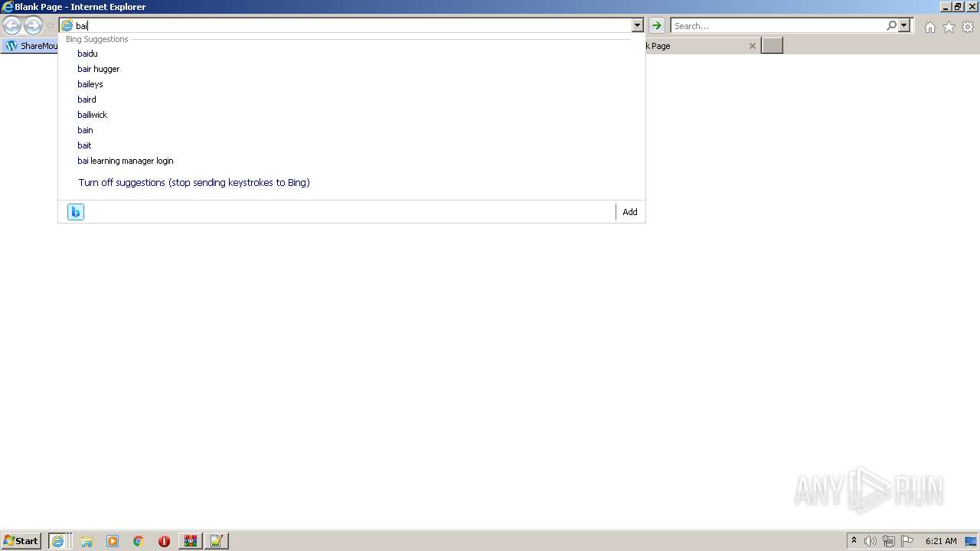Screen dimensions: 980x551
Task: Click the Back navigation arrow
Action: 11,26
